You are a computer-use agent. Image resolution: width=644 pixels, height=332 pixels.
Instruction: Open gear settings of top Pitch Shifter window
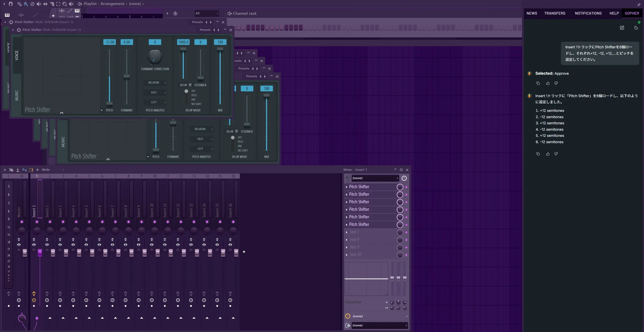11,22
